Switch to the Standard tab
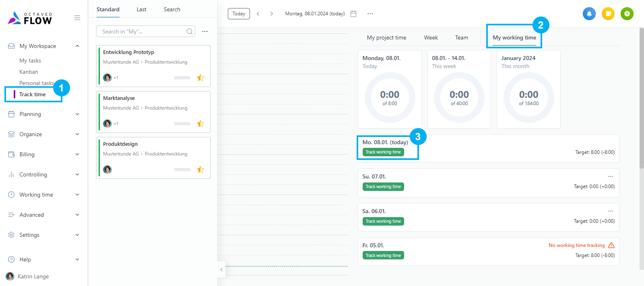The width and height of the screenshot is (644, 286). tap(108, 9)
